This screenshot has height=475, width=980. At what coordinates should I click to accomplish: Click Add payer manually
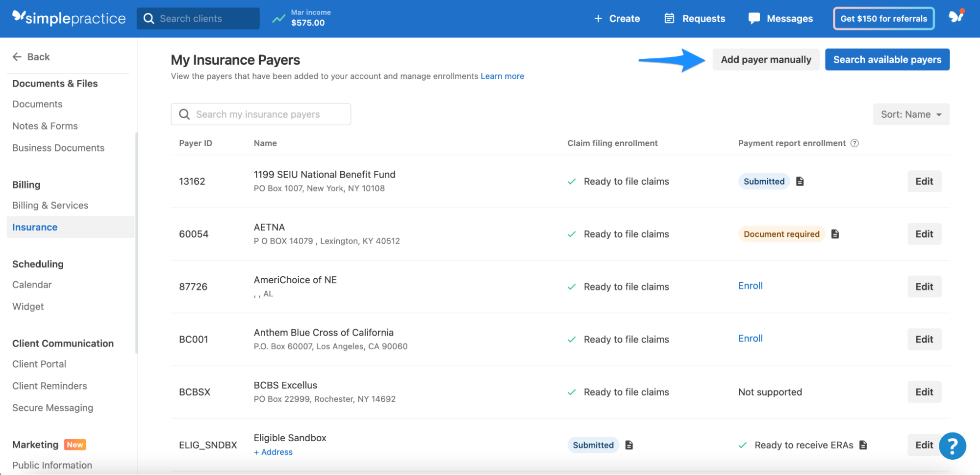(x=765, y=59)
